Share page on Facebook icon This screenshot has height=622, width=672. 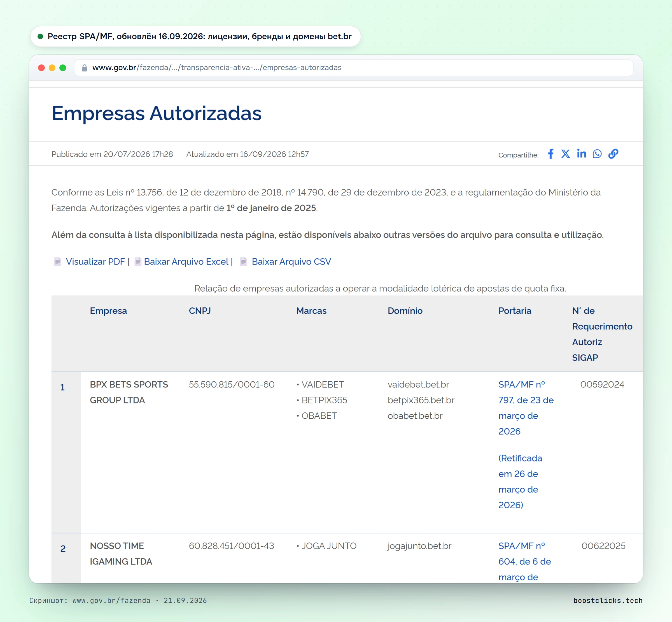550,154
